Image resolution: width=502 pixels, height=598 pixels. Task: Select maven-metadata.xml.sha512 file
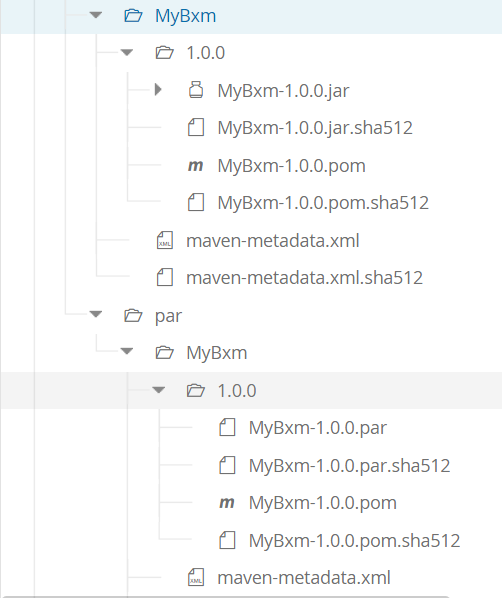point(304,278)
